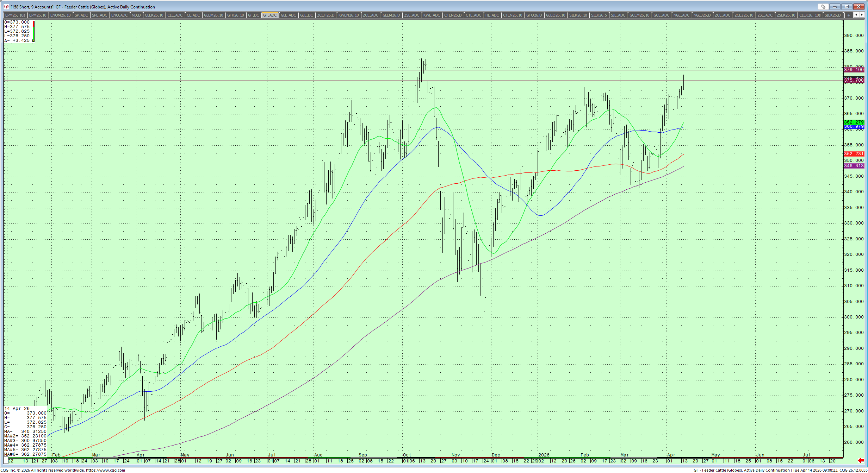The width and height of the screenshot is (868, 473).
Task: Add a new chart tab with plus button
Action: point(849,15)
